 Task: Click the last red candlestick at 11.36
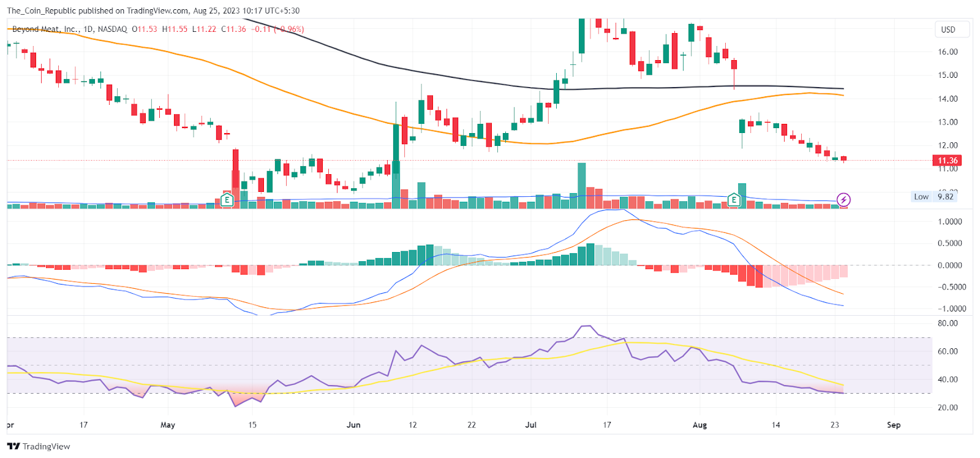pos(843,159)
